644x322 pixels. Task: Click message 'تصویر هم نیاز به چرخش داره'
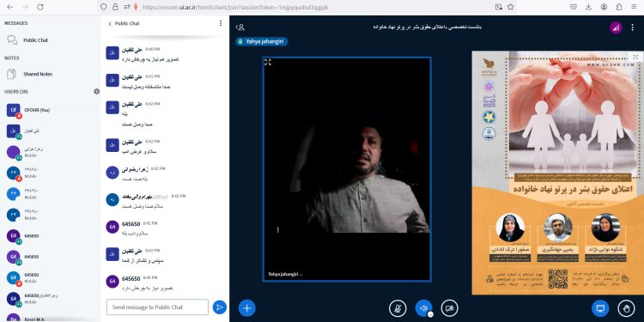(x=150, y=59)
